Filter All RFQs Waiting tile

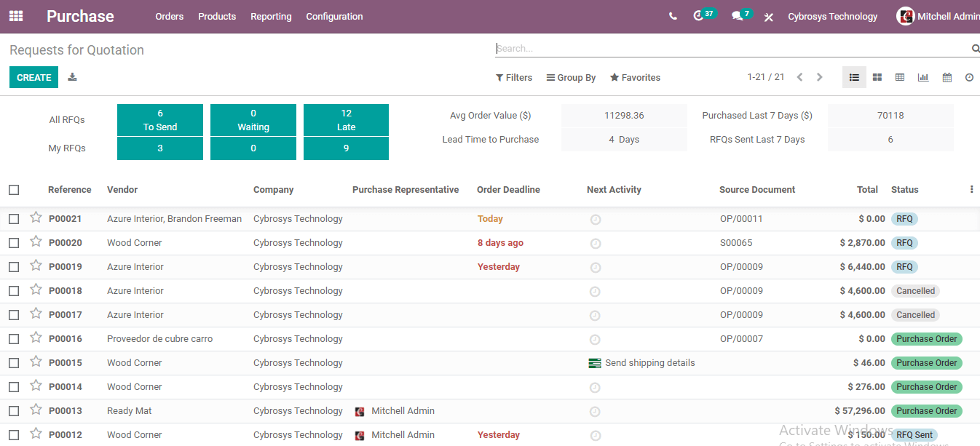tap(253, 120)
